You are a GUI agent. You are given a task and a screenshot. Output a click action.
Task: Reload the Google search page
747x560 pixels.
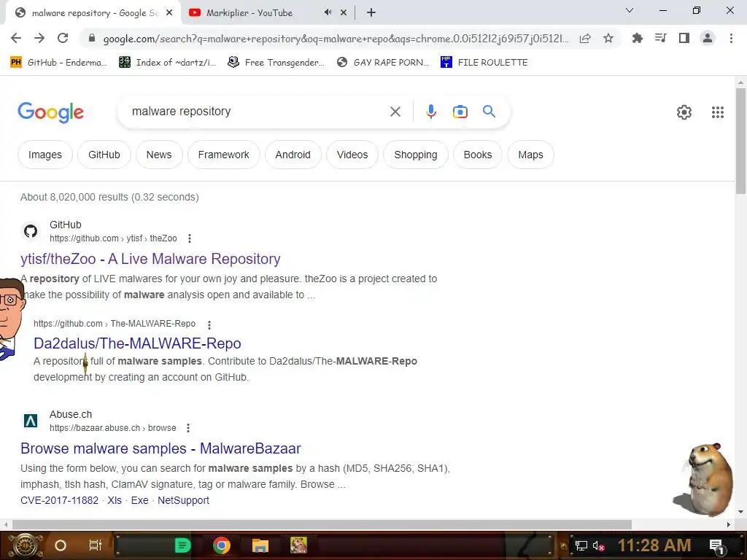click(x=63, y=38)
